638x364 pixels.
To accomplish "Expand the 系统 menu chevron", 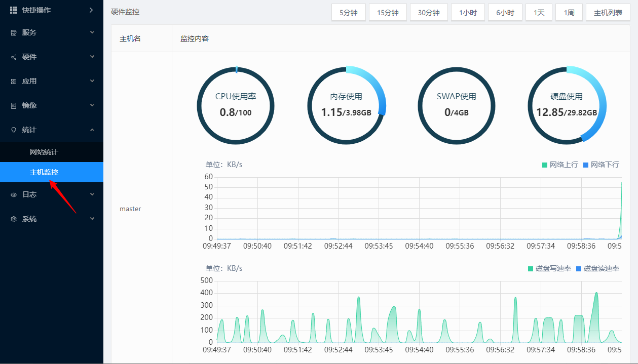I will click(x=92, y=219).
